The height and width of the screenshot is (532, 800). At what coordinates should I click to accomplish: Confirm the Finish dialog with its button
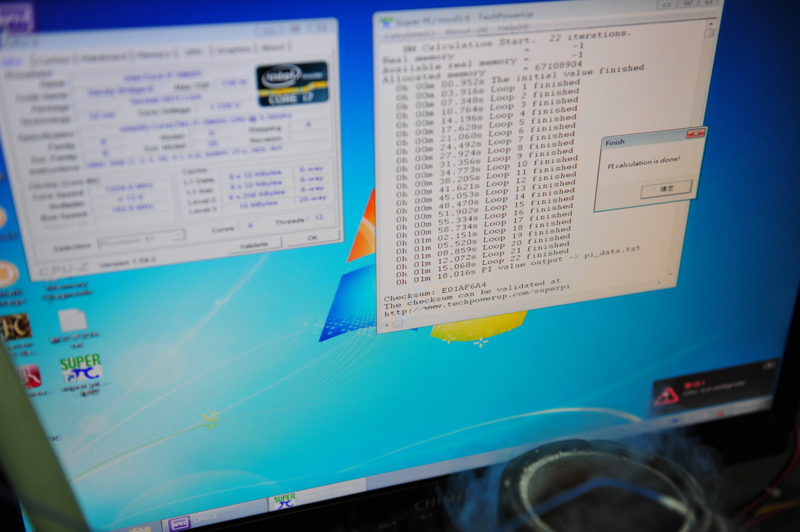pyautogui.click(x=666, y=189)
